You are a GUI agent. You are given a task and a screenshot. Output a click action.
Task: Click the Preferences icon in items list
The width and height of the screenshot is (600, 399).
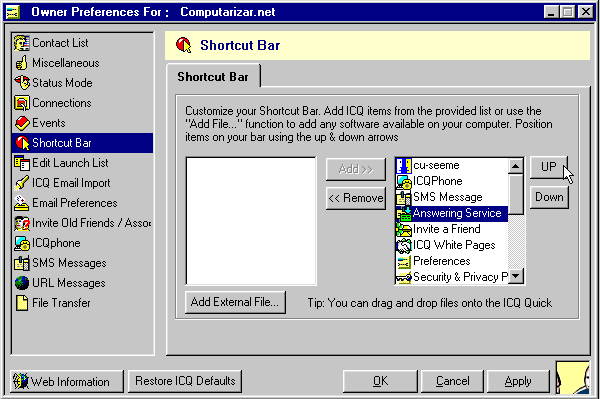coord(404,261)
